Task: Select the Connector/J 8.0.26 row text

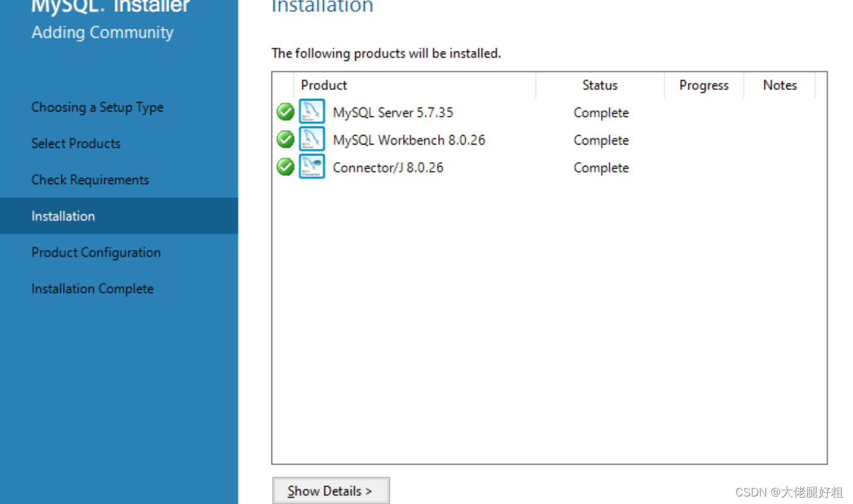Action: tap(388, 168)
